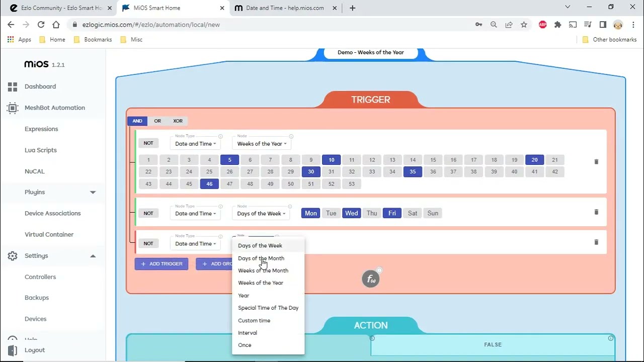
Task: Collapse the Settings sidebar section
Action: (x=93, y=256)
